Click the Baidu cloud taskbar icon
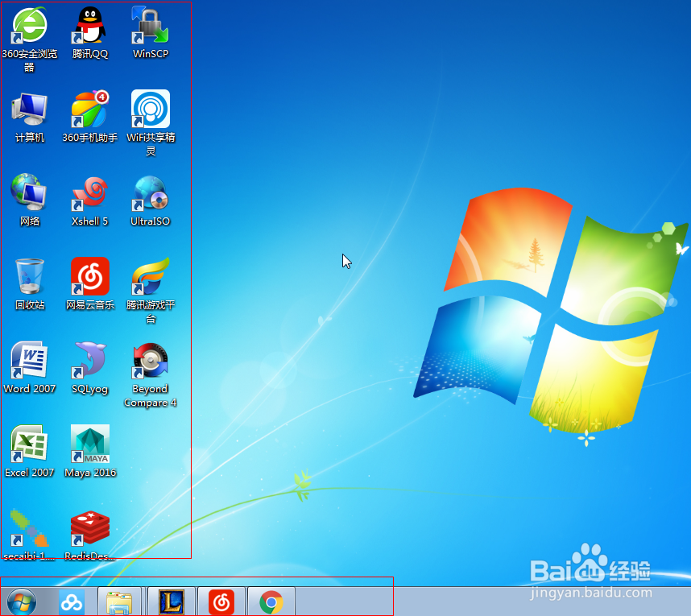Viewport: 691px width, 616px height. tap(72, 602)
